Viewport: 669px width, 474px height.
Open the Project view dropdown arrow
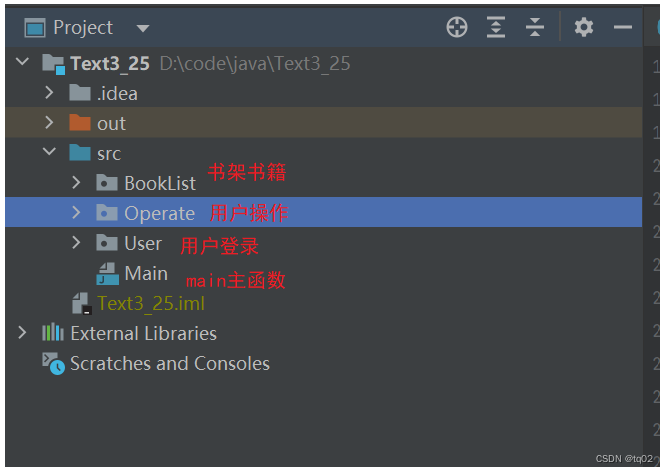(x=142, y=28)
